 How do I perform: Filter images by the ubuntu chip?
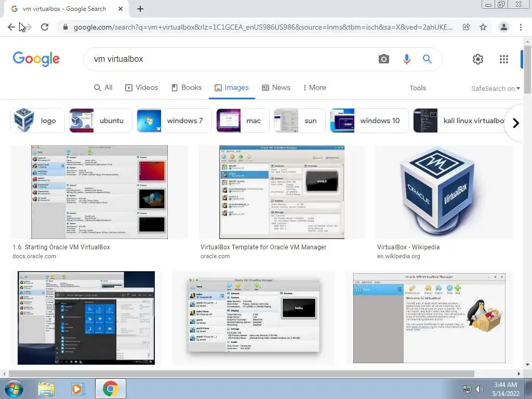(x=100, y=121)
